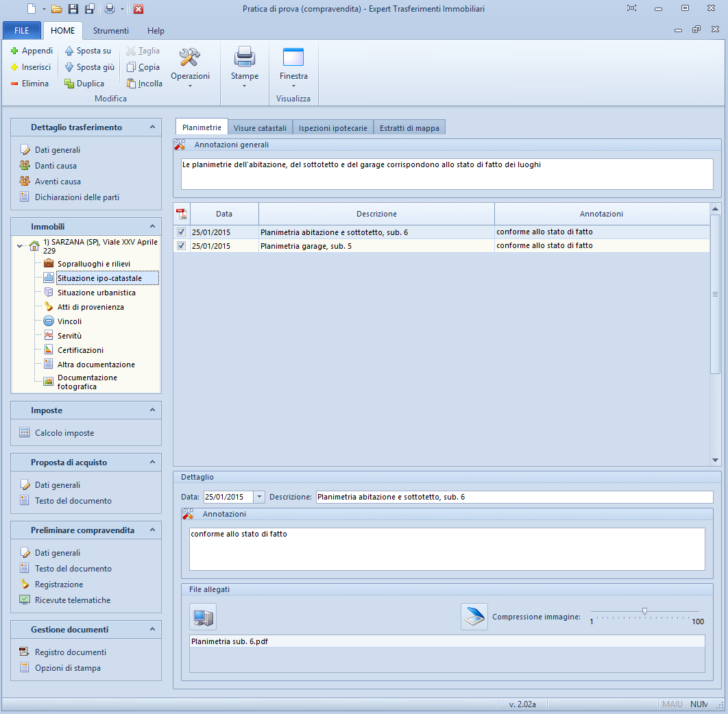Image resolution: width=728 pixels, height=714 pixels.
Task: Open the Strumenti ribbon tab
Action: (x=110, y=31)
